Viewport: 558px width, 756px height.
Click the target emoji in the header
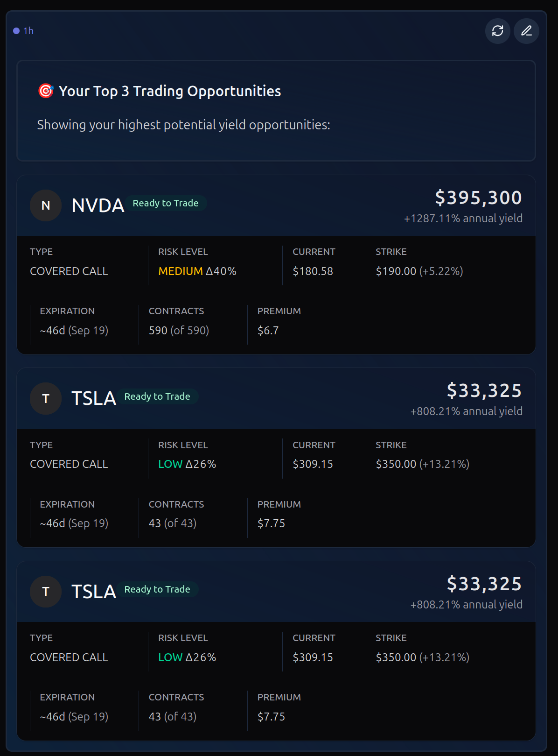[46, 91]
